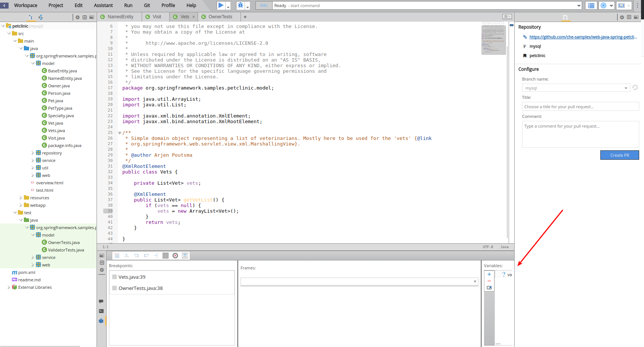Collapse the Javadoc comment fold at line 25
The height and width of the screenshot is (347, 644).
pos(120,133)
